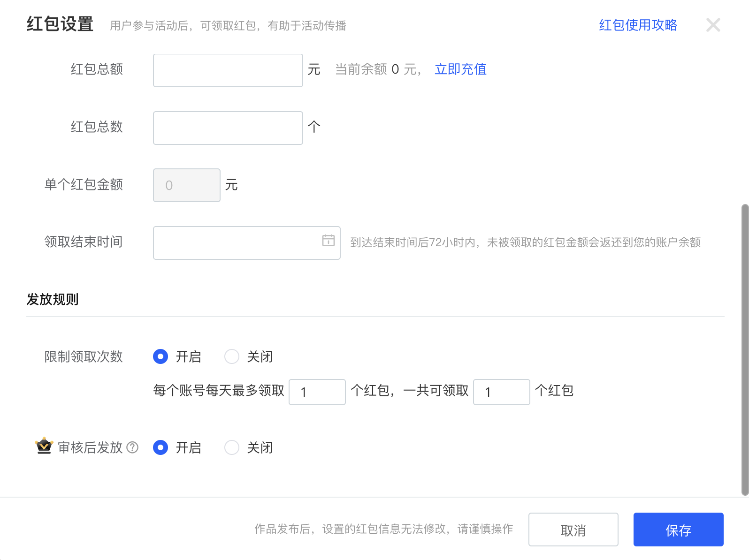Click the calendar icon in end time field

click(x=329, y=241)
